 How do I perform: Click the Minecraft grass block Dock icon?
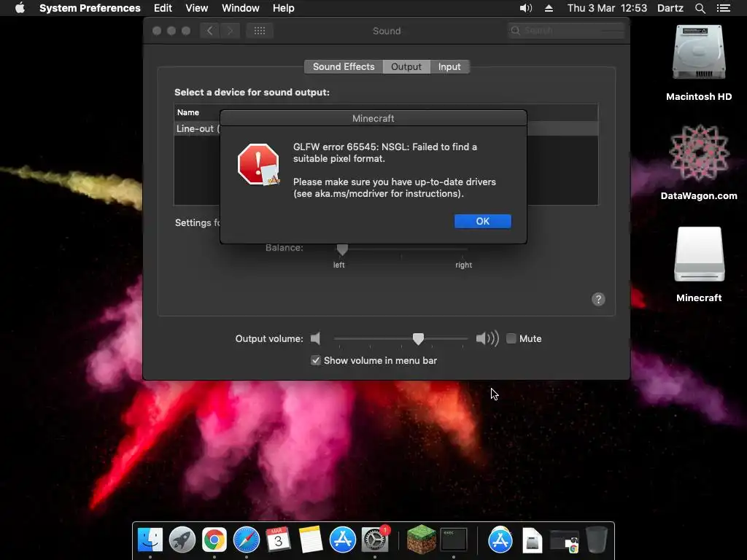pos(421,539)
